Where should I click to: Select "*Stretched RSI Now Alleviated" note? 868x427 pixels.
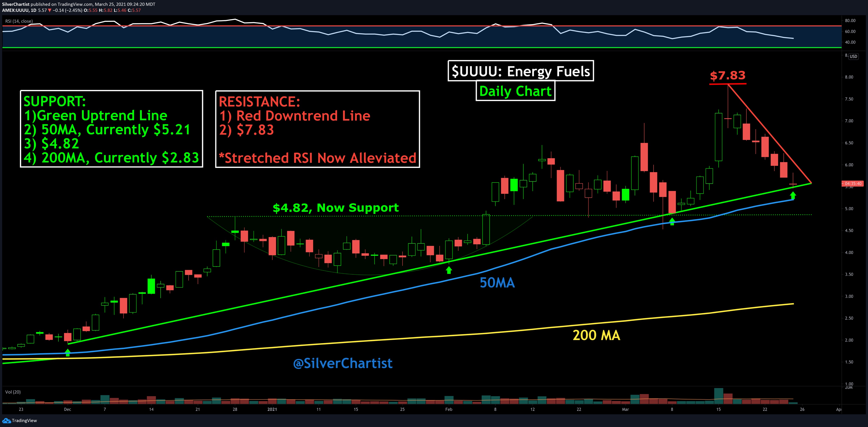[317, 158]
